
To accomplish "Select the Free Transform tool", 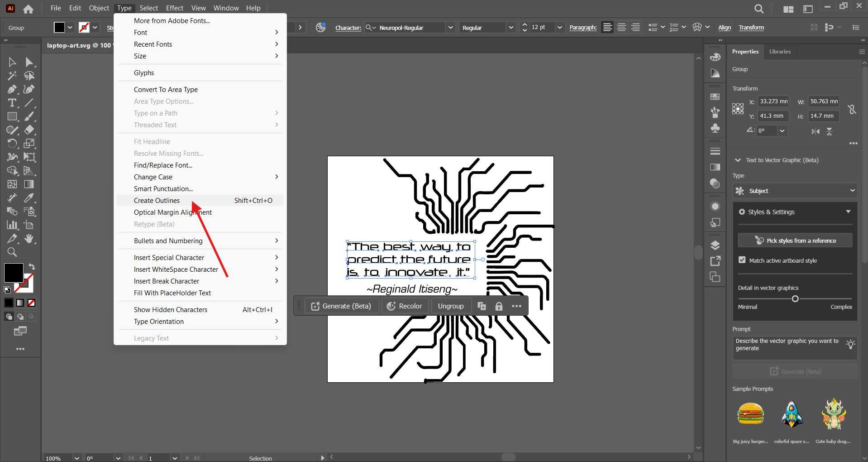I will tap(29, 157).
